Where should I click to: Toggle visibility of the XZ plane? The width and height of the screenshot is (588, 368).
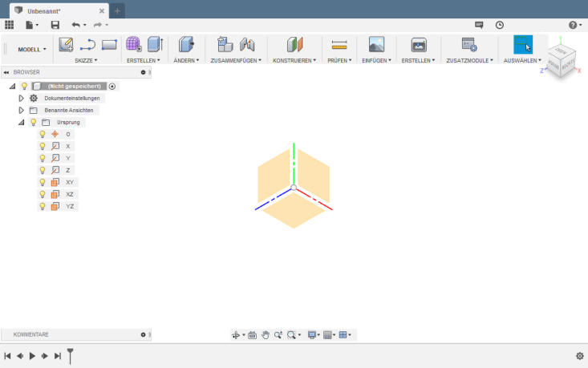click(43, 194)
